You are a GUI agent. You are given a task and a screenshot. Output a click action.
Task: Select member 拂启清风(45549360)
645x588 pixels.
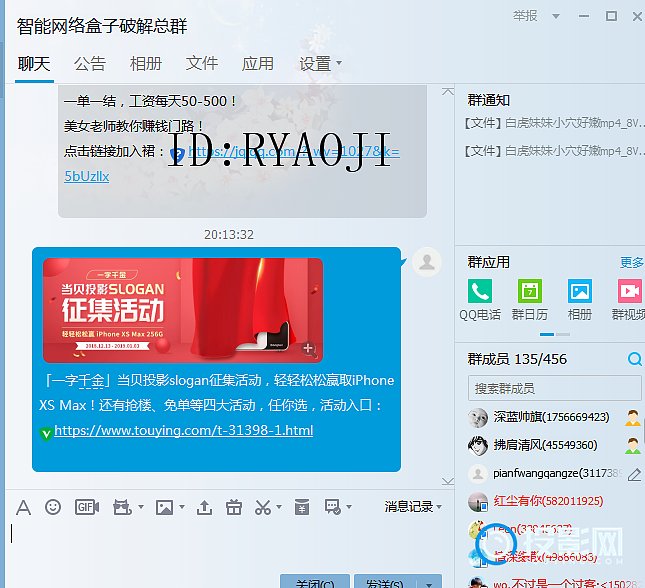coord(545,445)
